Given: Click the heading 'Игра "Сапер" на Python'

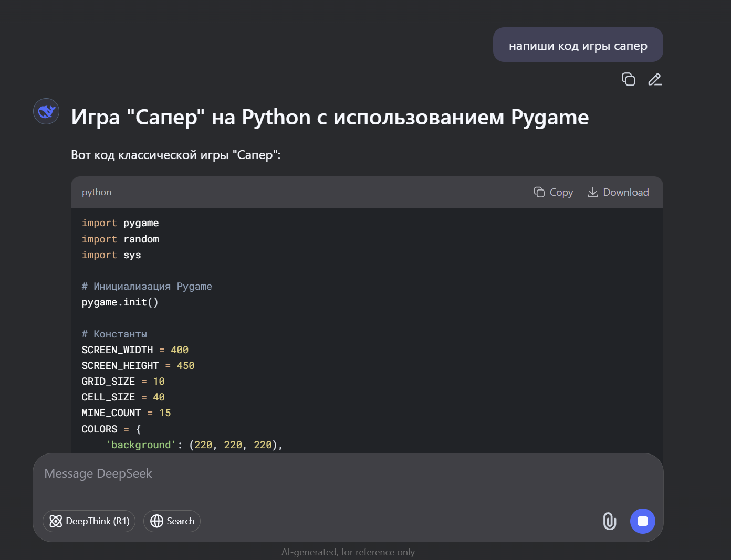Looking at the screenshot, I should coord(330,117).
